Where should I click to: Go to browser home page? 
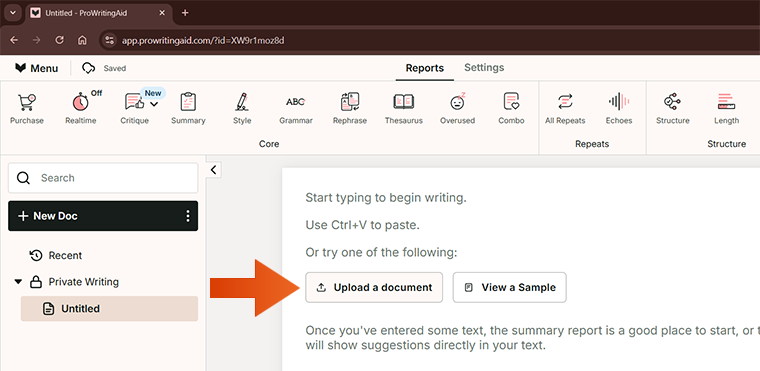[82, 40]
